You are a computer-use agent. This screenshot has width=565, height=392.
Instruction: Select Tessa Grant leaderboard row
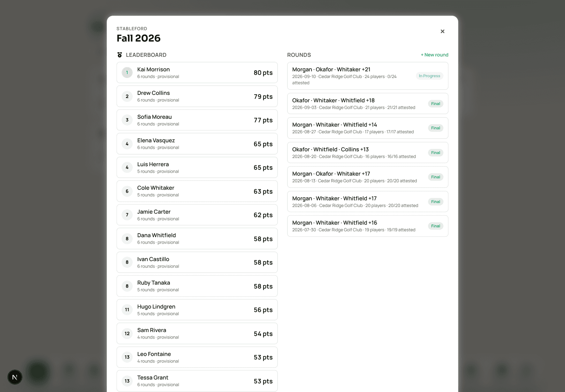tap(197, 381)
